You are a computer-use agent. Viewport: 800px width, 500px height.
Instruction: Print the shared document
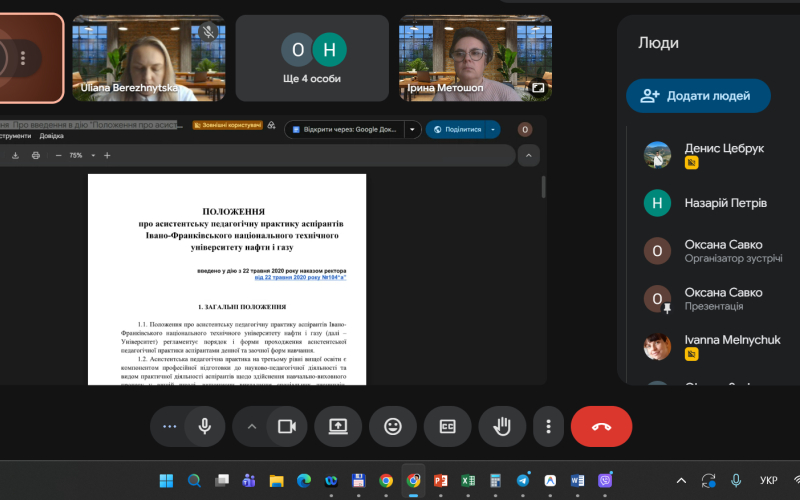click(36, 156)
